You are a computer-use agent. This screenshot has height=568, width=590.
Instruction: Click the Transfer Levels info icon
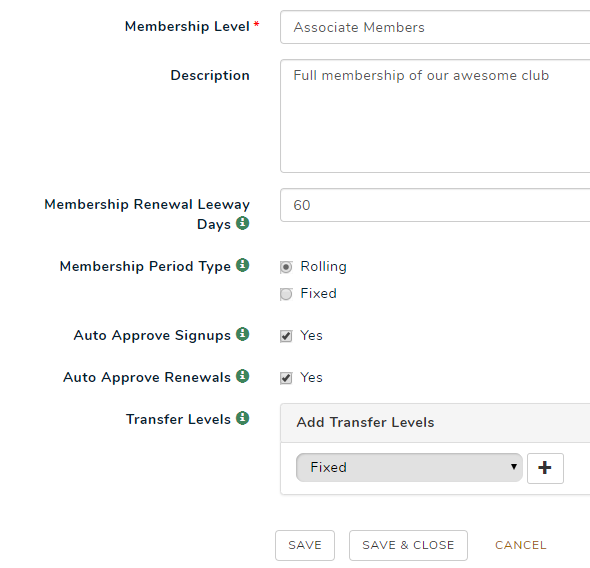[242, 418]
